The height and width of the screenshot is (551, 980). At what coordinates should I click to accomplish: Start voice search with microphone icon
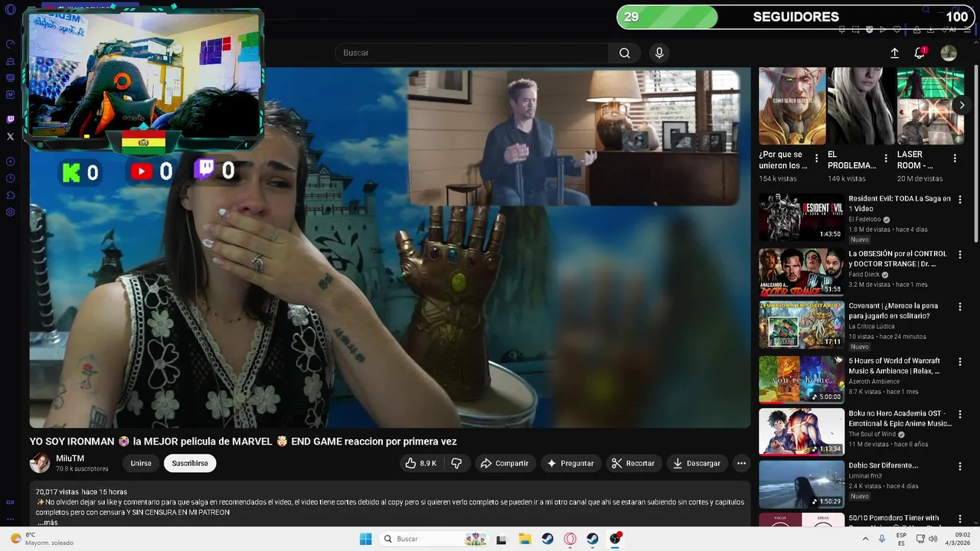click(659, 53)
